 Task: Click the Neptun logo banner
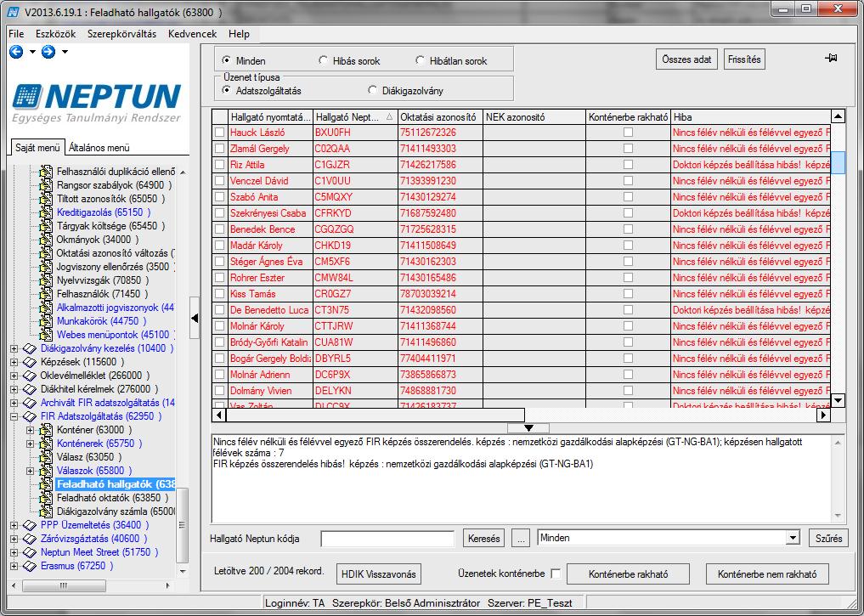tap(97, 103)
